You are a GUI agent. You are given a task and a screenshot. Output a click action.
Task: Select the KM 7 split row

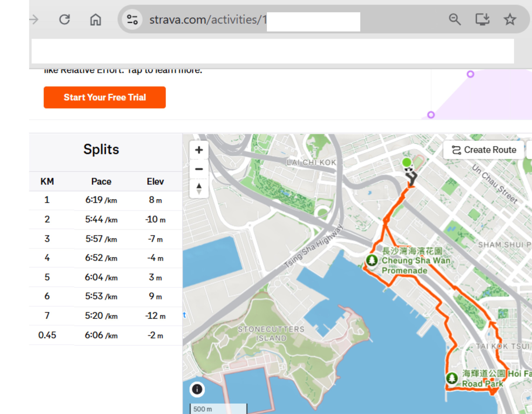(106, 316)
